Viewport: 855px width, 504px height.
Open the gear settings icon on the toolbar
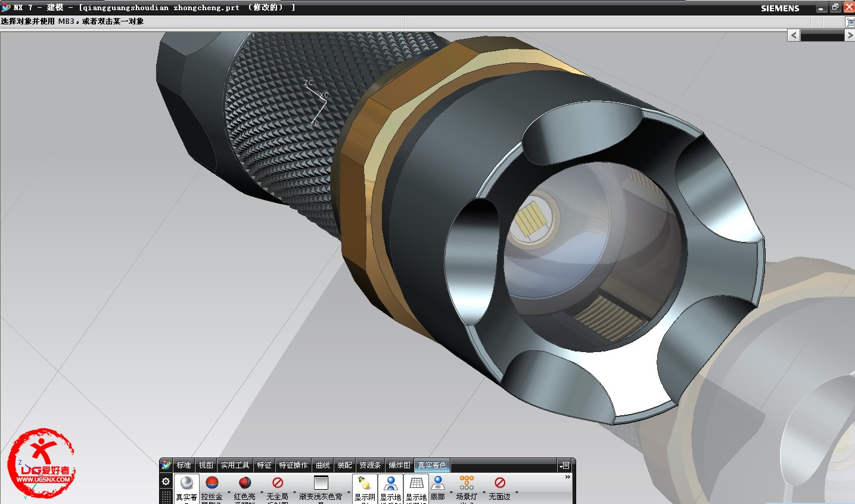[x=166, y=481]
